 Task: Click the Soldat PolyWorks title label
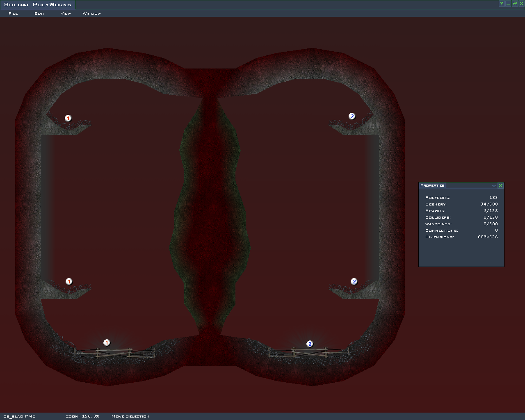[38, 5]
